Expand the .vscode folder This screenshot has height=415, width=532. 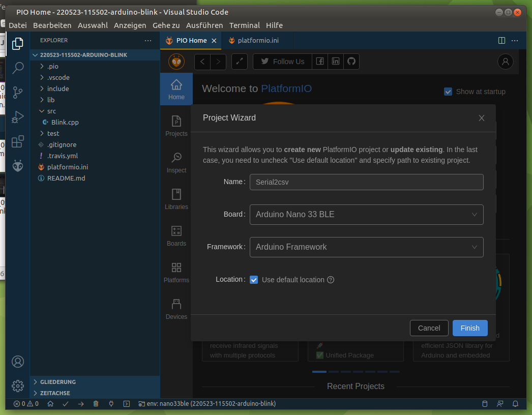(95, 77)
